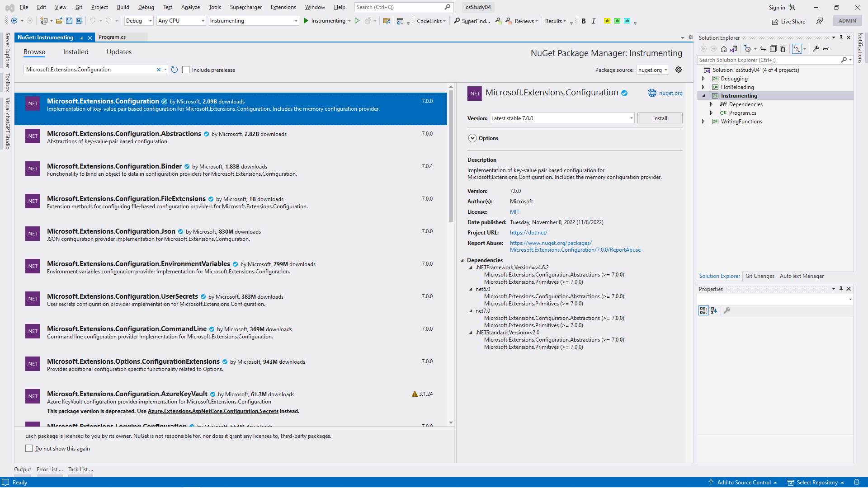
Task: Click the Open File folder icon
Action: tap(59, 21)
